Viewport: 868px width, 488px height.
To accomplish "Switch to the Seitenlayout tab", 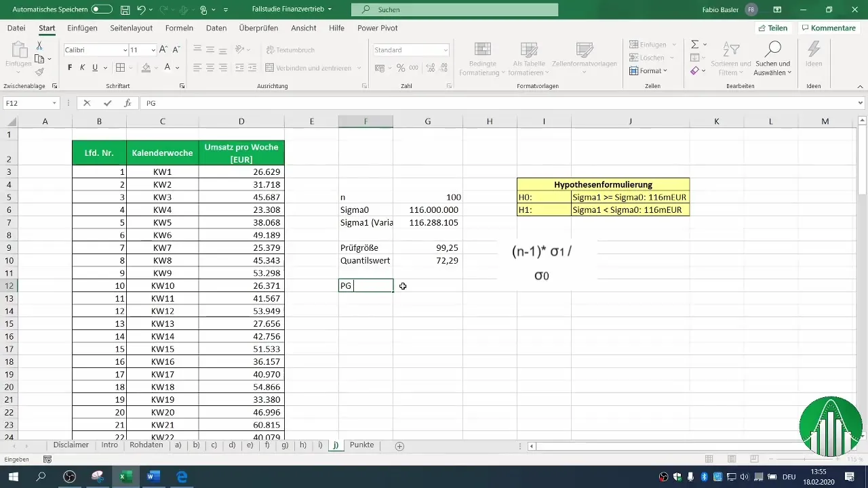I will (x=132, y=28).
